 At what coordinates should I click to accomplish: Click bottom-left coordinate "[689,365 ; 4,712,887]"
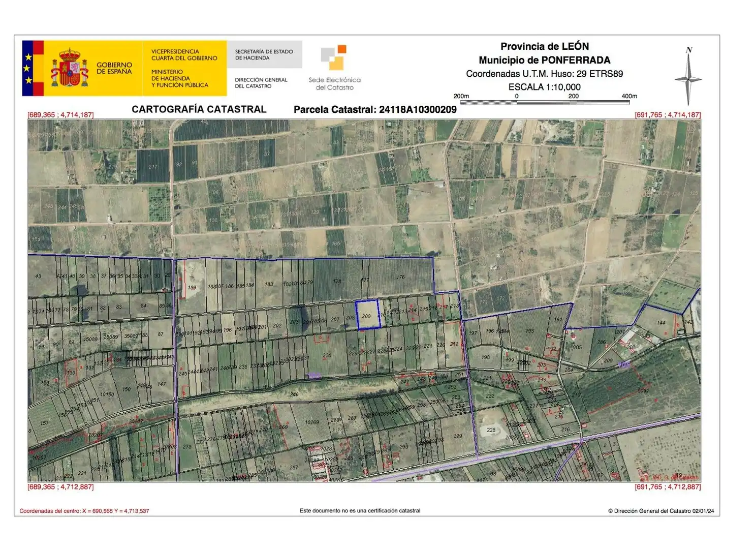click(61, 487)
